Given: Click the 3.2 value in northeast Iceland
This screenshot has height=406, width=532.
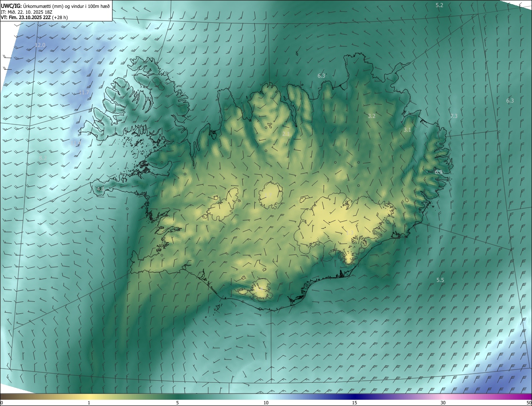Looking at the screenshot, I should point(372,116).
